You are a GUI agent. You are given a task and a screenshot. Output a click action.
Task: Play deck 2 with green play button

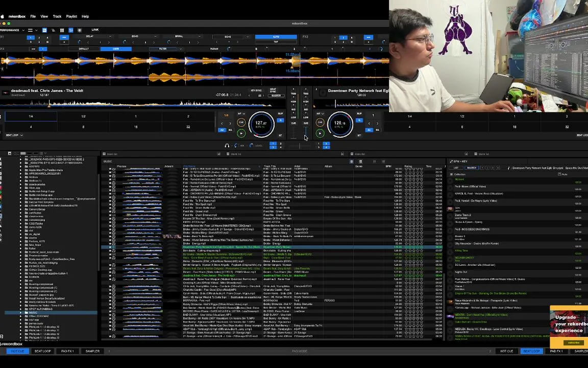[x=320, y=133]
